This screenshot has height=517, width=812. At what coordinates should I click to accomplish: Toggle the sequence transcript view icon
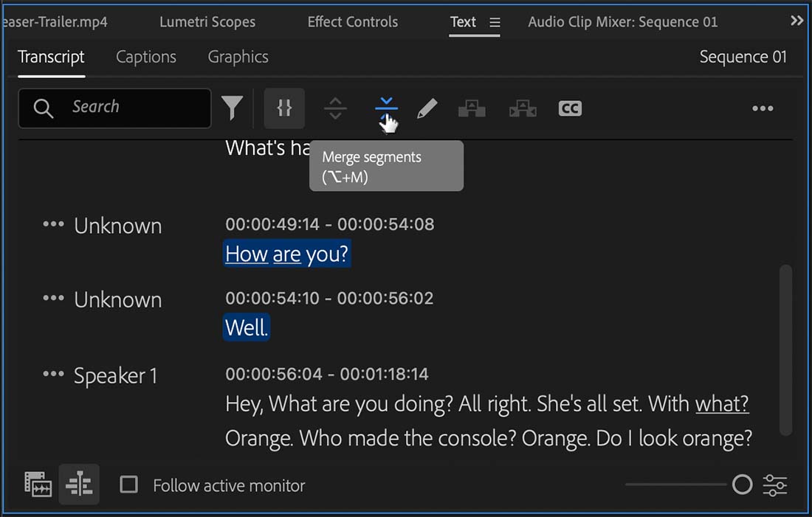point(79,485)
